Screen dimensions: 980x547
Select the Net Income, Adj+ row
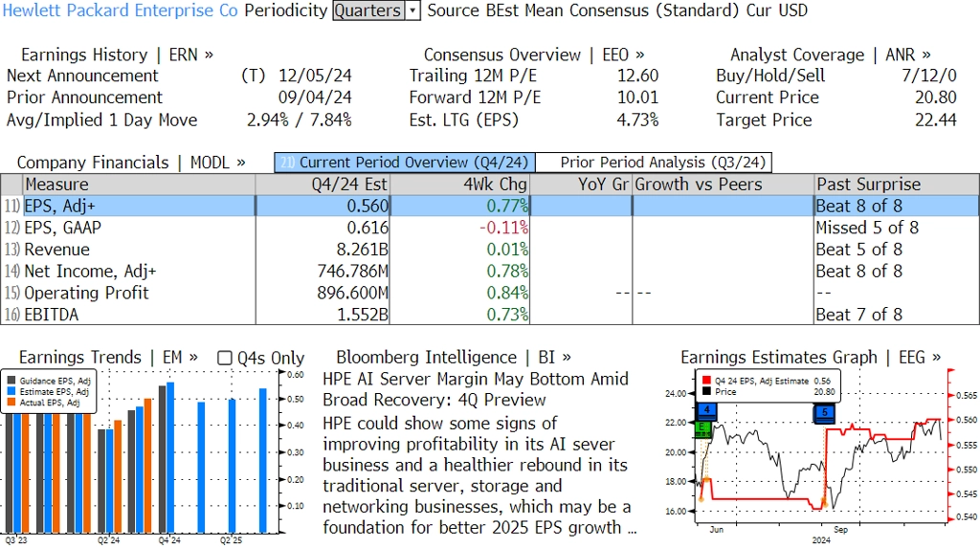[490, 272]
